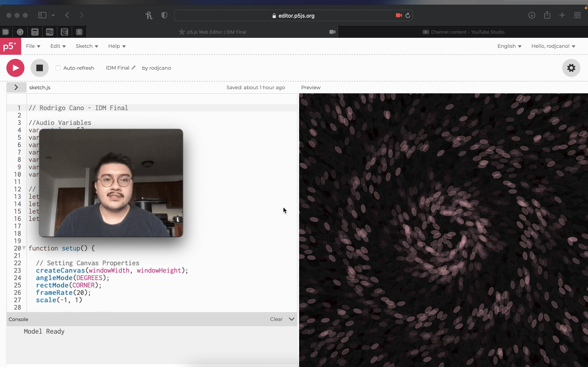Open the Share icon in the browser toolbar
This screenshot has height=367, width=588.
pos(547,15)
